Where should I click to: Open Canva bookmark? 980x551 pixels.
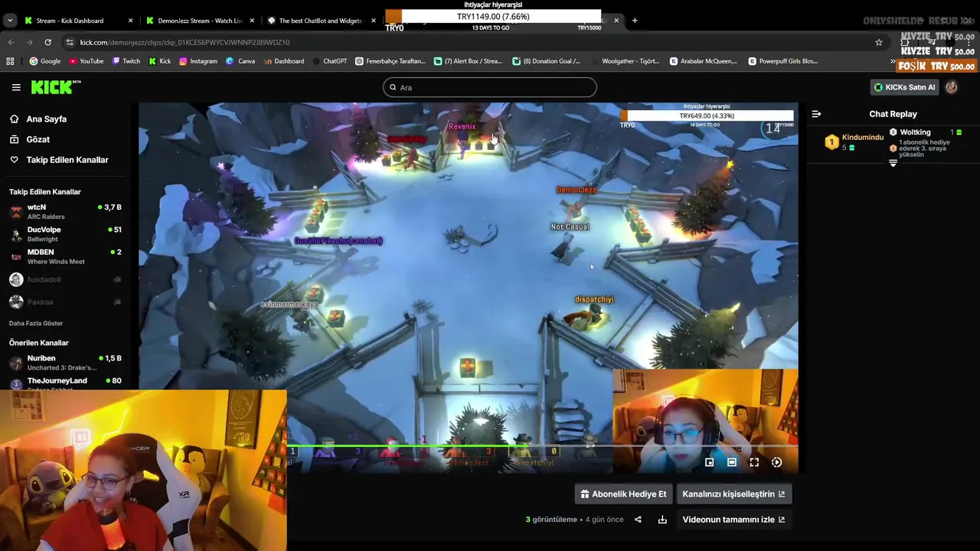(x=240, y=61)
